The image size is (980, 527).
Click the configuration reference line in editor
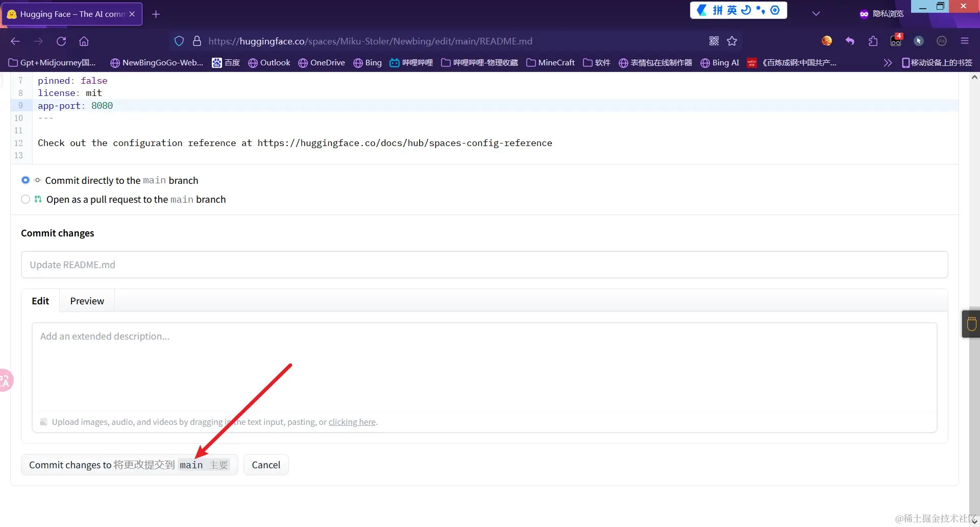[x=295, y=143]
